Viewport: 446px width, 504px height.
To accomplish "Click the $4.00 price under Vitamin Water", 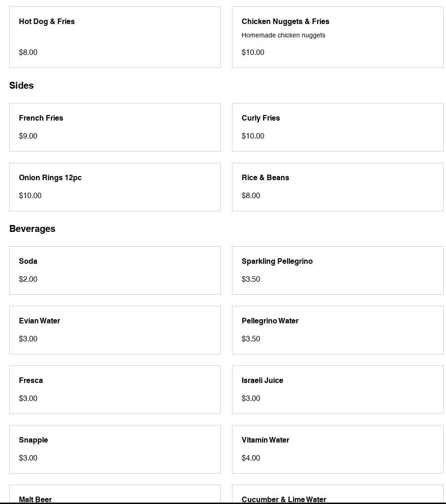I will (x=251, y=458).
